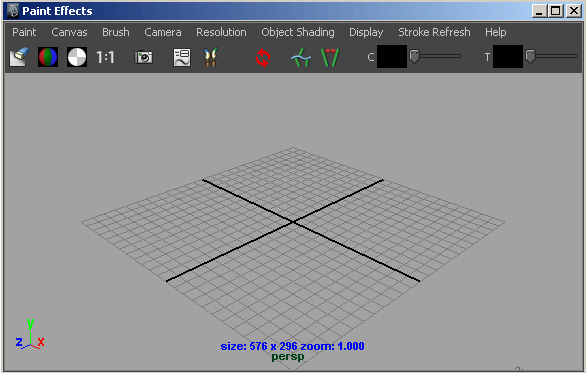586x373 pixels.
Task: Click the 1:1 actual size icon
Action: [x=105, y=57]
